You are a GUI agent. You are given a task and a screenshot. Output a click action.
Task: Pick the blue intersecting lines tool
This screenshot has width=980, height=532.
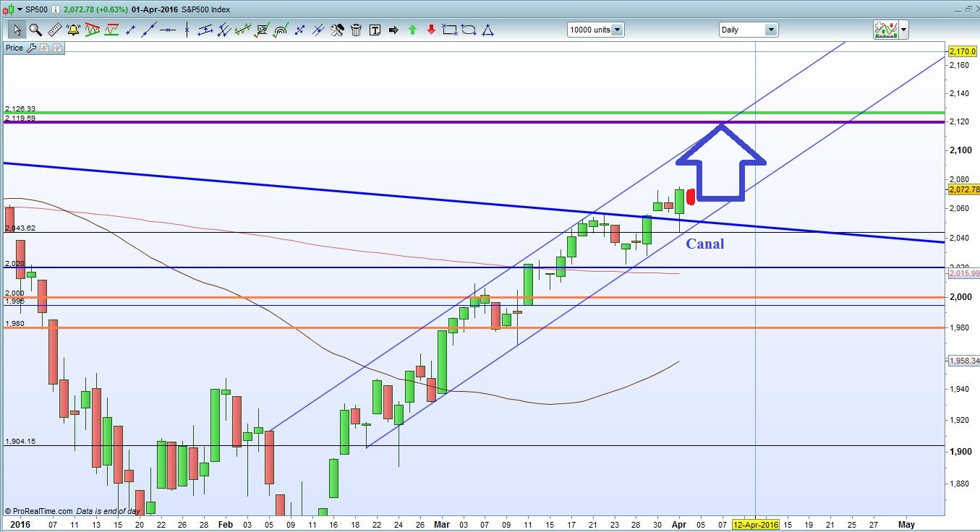(318, 30)
